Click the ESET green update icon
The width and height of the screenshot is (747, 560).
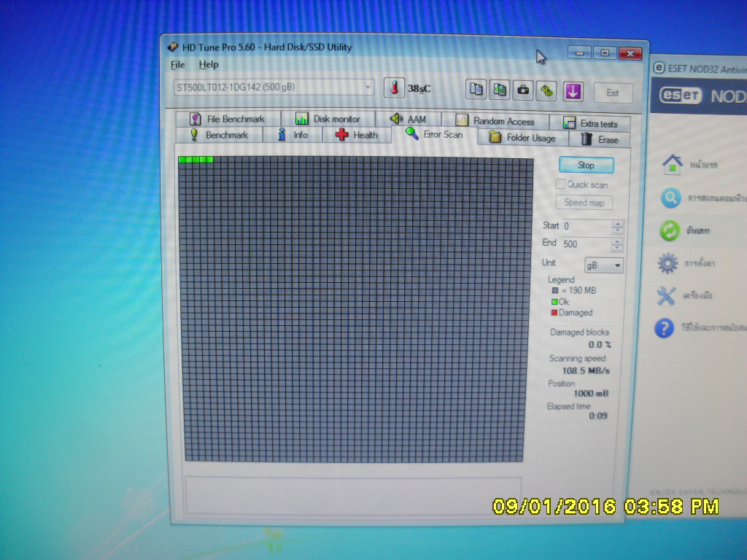pos(670,230)
